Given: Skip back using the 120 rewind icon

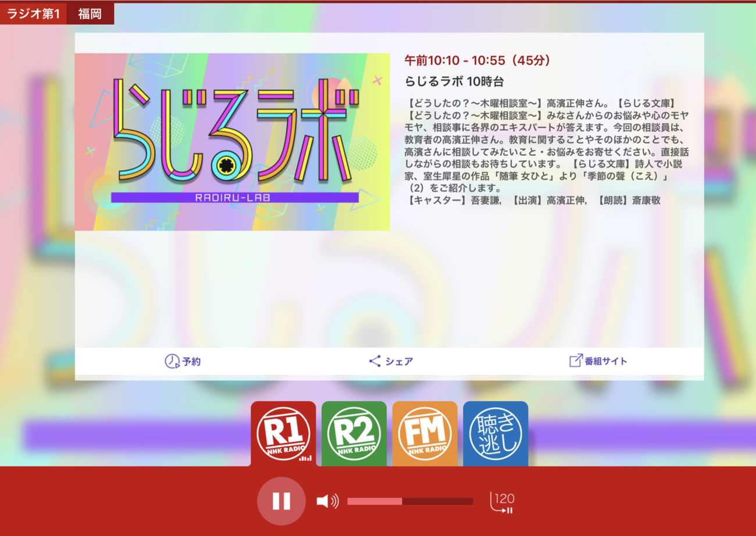Looking at the screenshot, I should (x=502, y=502).
